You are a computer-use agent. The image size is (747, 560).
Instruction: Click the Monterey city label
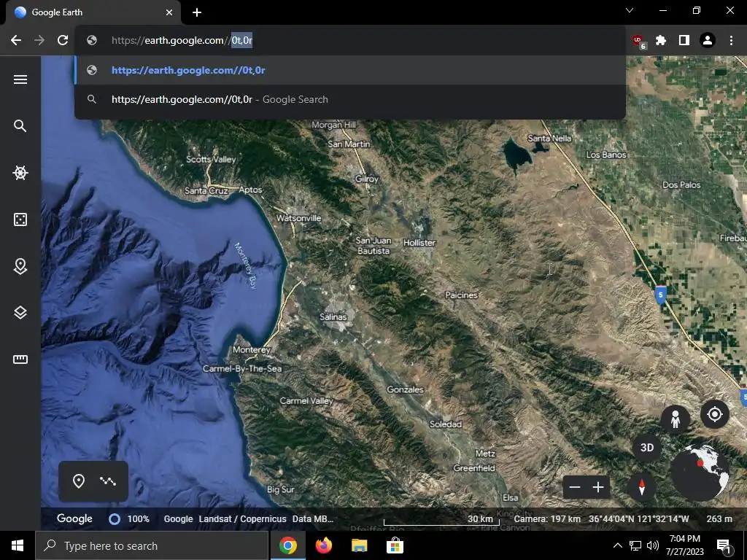(252, 349)
